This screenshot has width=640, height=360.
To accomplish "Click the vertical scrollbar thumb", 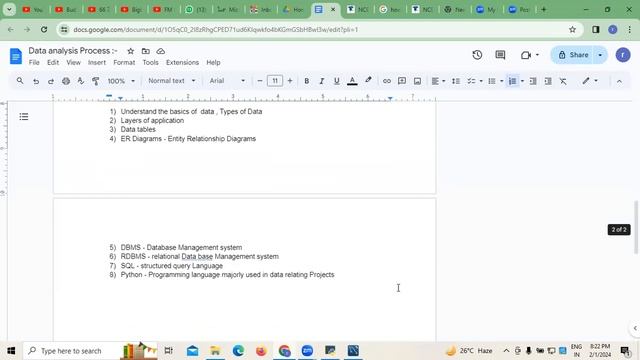I will (x=636, y=227).
